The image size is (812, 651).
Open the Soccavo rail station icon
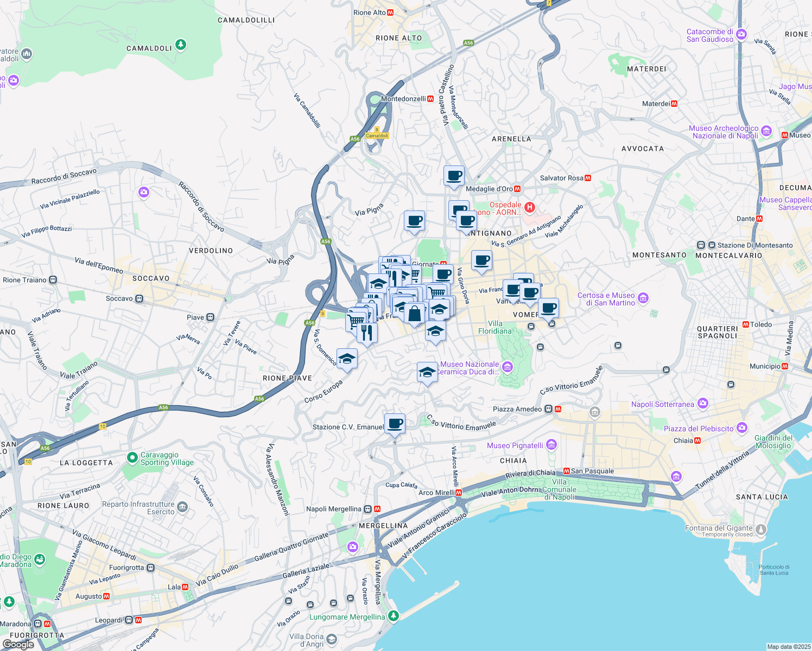[x=139, y=298]
